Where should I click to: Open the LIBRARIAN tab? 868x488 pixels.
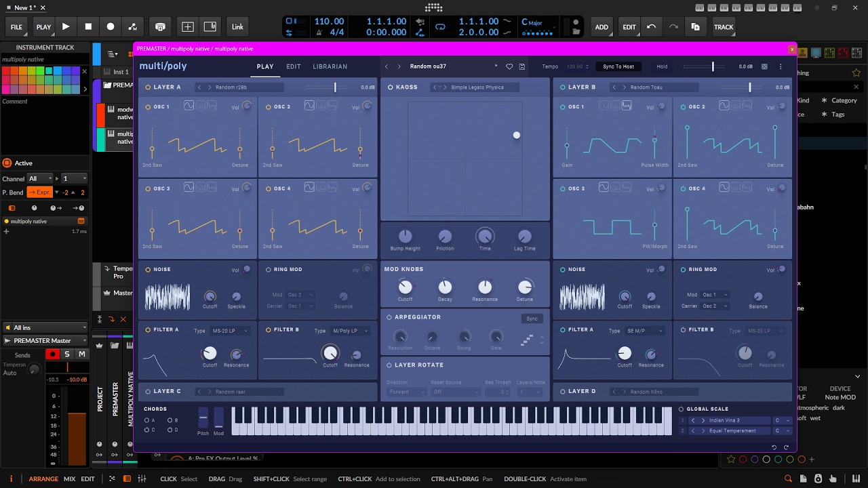(x=330, y=66)
